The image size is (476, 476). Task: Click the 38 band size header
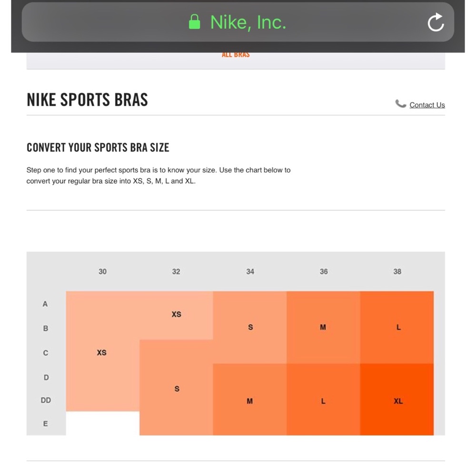pos(397,271)
